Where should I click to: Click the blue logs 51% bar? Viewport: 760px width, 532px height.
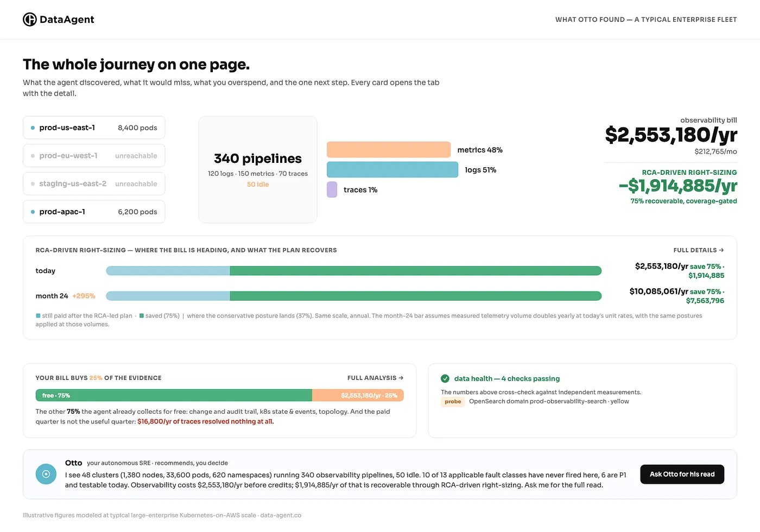(392, 169)
